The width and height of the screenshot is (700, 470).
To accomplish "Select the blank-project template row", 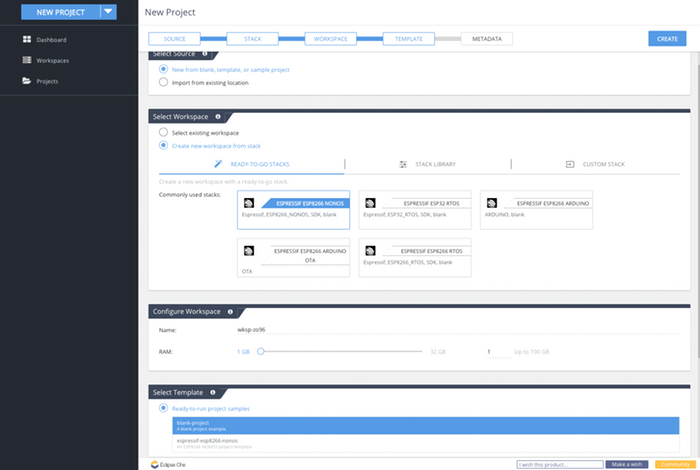I will coord(426,425).
